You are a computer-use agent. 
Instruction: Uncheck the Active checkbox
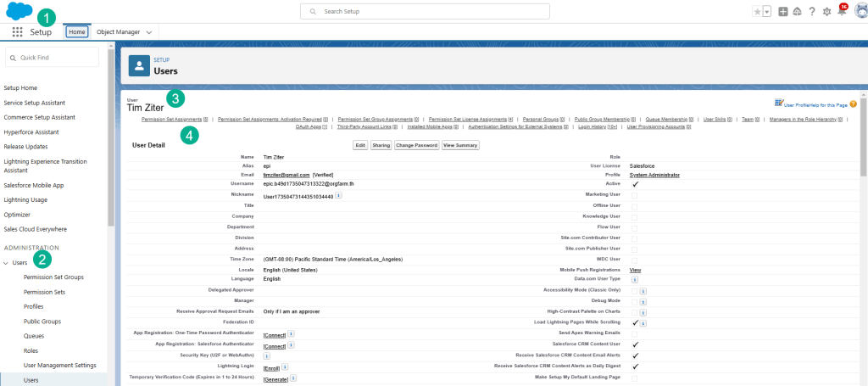pos(634,184)
